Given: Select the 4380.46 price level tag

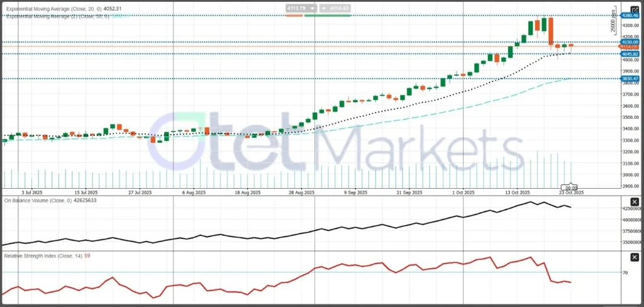Looking at the screenshot, I should pyautogui.click(x=630, y=14).
